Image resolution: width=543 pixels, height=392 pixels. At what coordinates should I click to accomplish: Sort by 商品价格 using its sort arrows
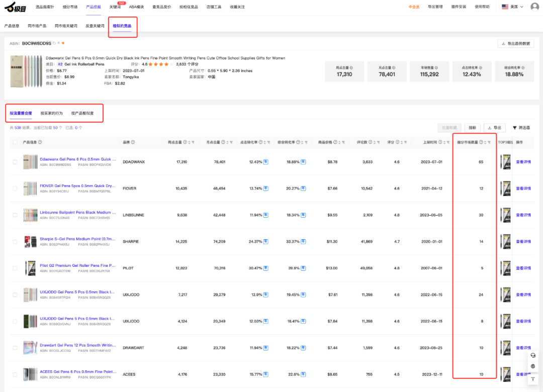click(339, 142)
